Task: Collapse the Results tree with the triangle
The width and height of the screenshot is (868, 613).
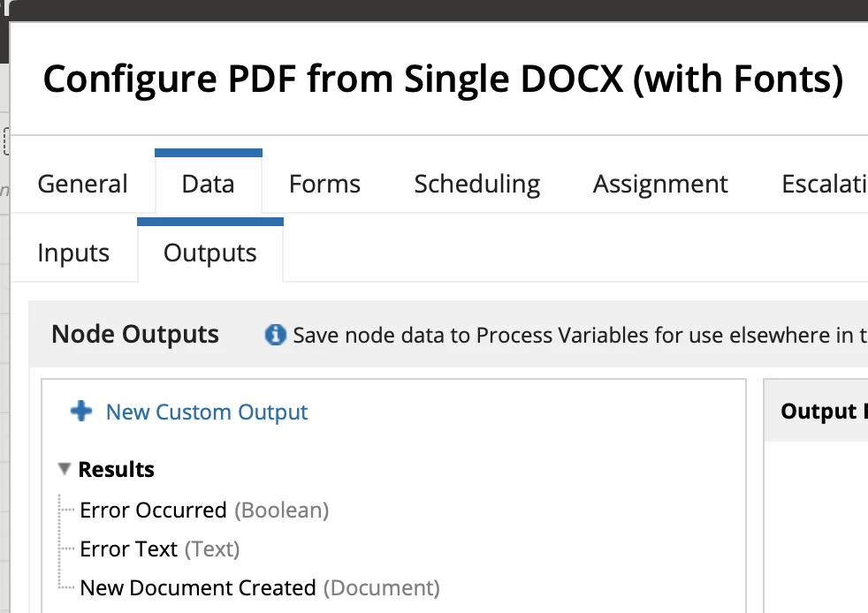Action: pos(65,469)
